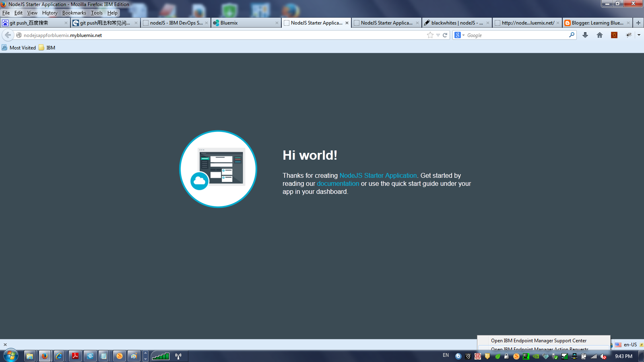Close the Blogger tab
This screenshot has width=644, height=362.
(x=628, y=23)
